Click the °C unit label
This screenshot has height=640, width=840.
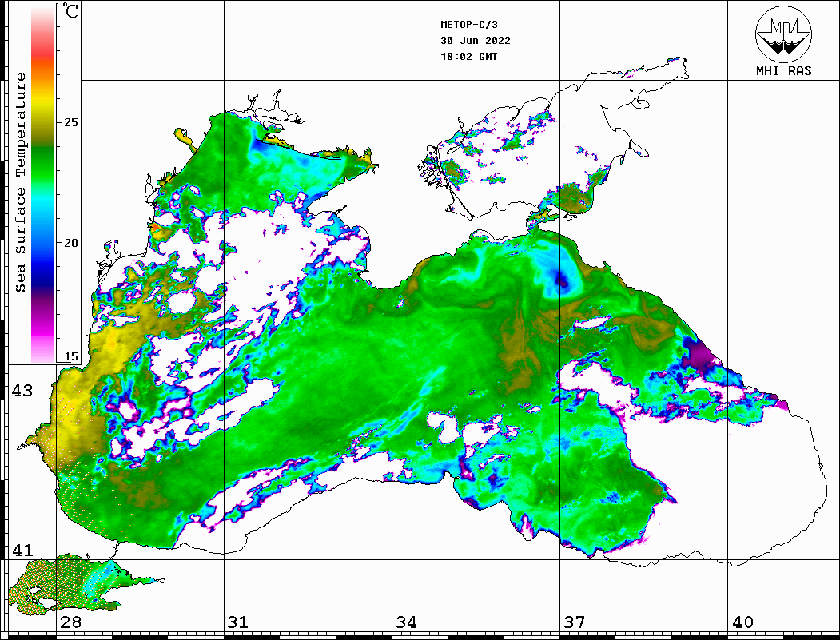(70, 10)
